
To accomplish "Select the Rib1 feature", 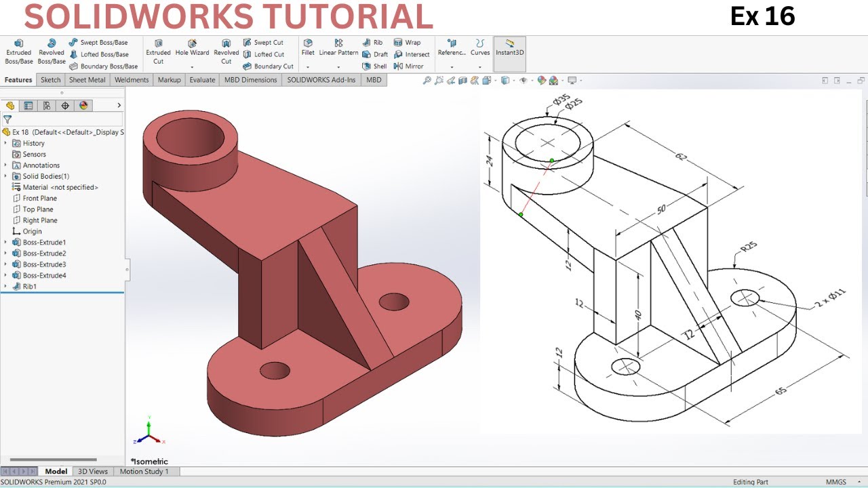I will (24, 286).
